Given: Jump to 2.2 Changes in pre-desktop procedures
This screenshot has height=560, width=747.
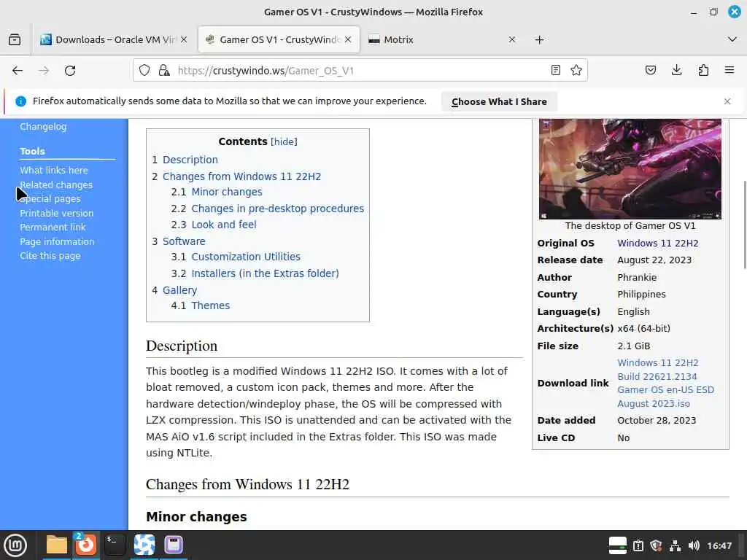Looking at the screenshot, I should (267, 209).
